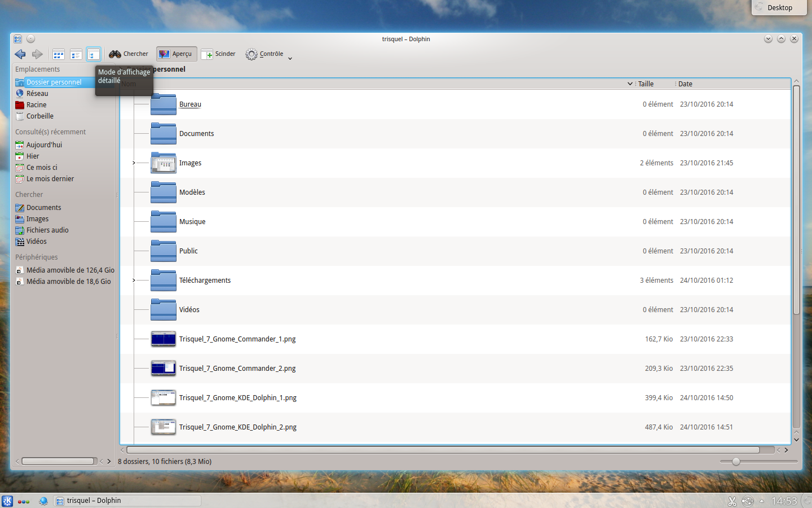Viewport: 812px width, 508px height.
Task: Open clipboard scissors tray icon
Action: point(732,501)
